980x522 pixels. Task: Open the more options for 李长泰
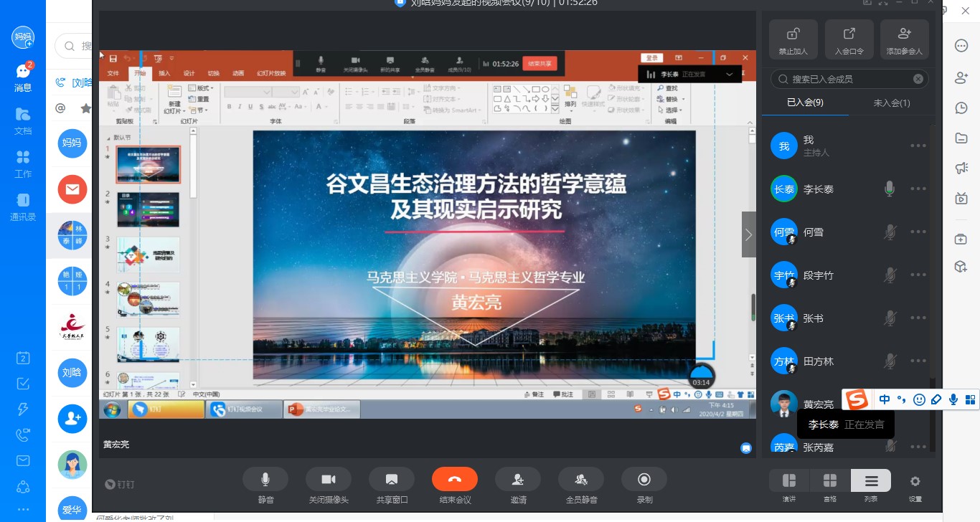pyautogui.click(x=918, y=189)
